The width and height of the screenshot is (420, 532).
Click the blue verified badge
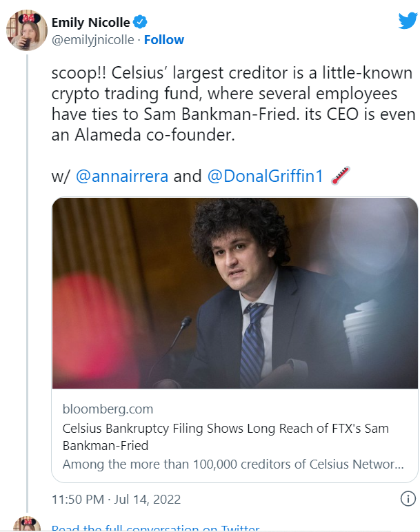(x=141, y=23)
